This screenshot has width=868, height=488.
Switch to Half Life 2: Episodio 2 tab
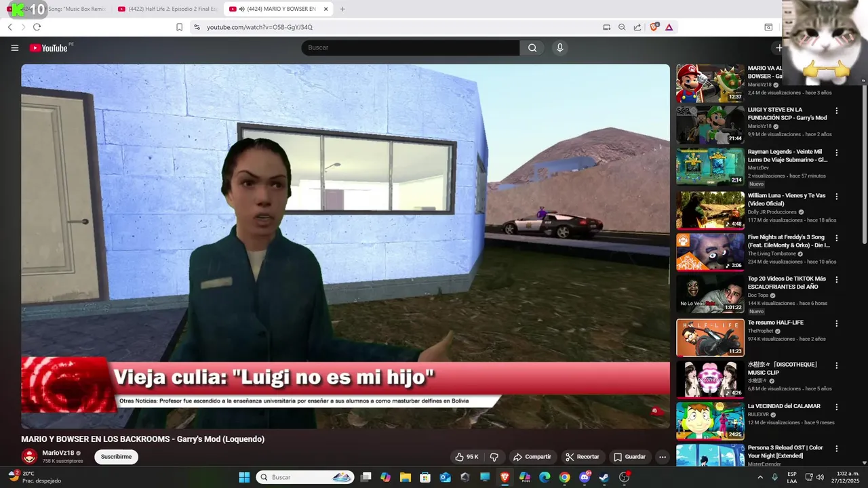[167, 9]
